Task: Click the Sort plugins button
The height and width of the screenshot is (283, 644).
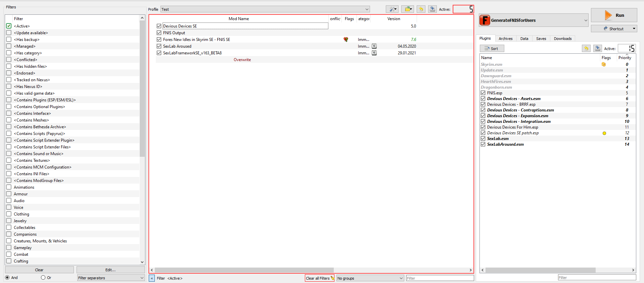Action: click(492, 48)
